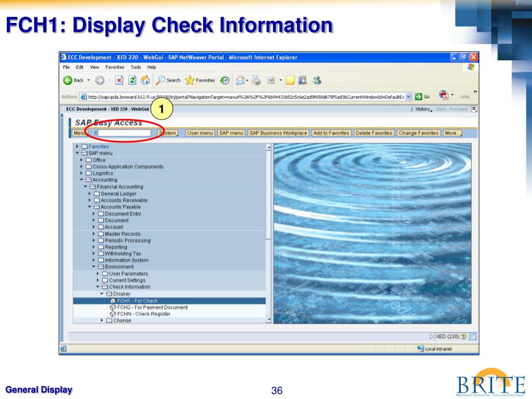
Task: Click the tree scrollbar up arrow
Action: (269, 147)
